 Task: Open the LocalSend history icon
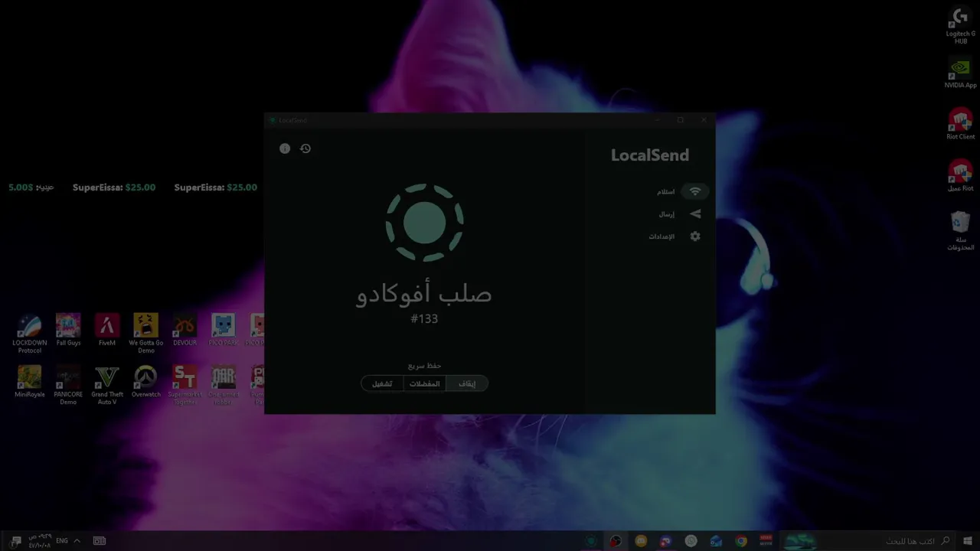pyautogui.click(x=305, y=148)
